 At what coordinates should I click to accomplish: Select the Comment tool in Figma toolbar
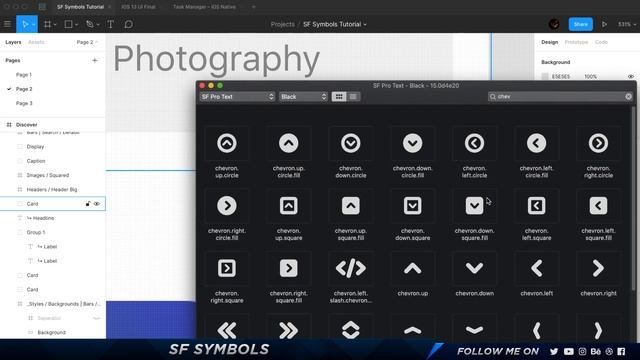click(x=128, y=24)
